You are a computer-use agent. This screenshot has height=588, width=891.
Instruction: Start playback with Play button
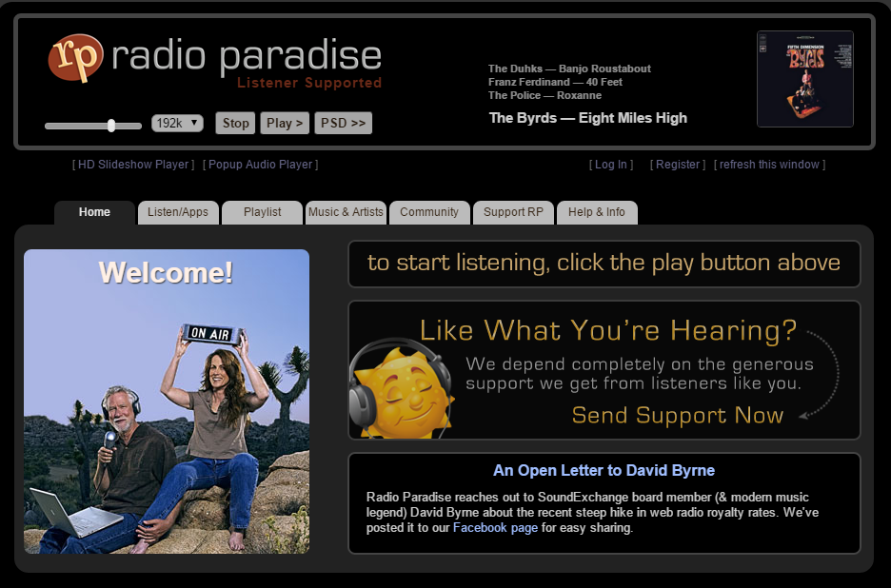[284, 124]
